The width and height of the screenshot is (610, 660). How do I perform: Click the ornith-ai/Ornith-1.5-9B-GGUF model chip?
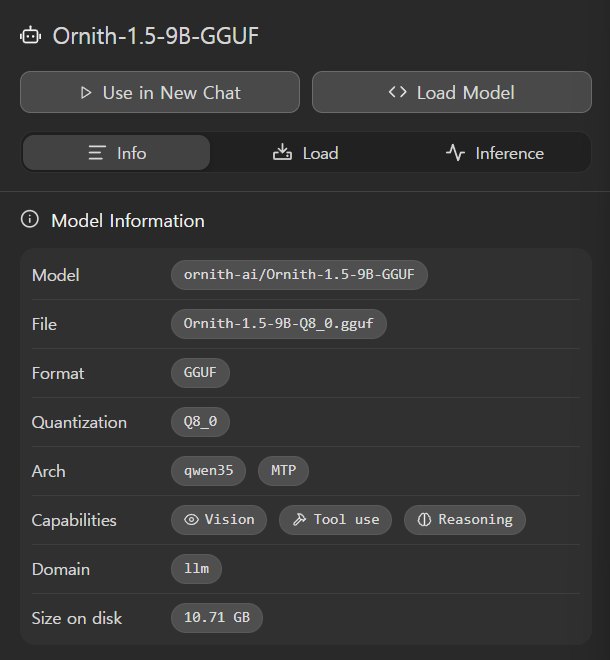pos(299,275)
